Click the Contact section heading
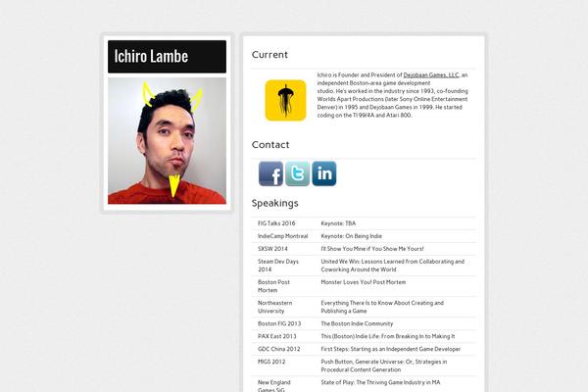The width and height of the screenshot is (588, 392). coord(270,145)
